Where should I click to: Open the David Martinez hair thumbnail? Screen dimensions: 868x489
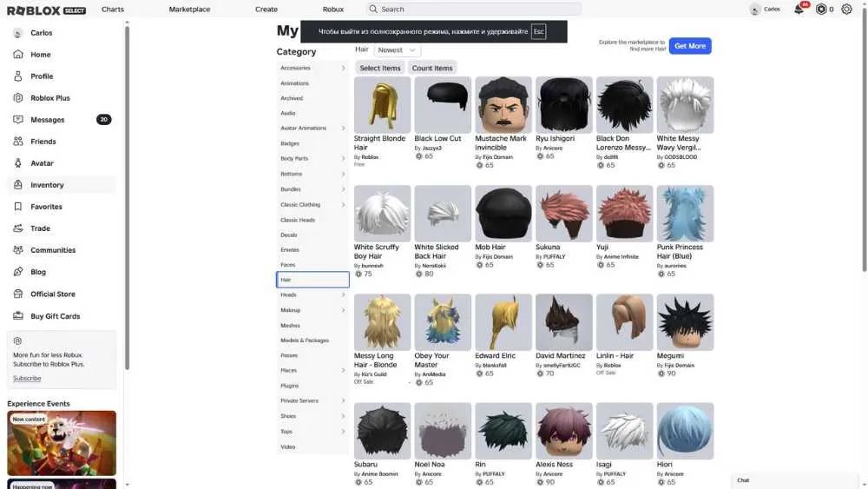point(563,321)
